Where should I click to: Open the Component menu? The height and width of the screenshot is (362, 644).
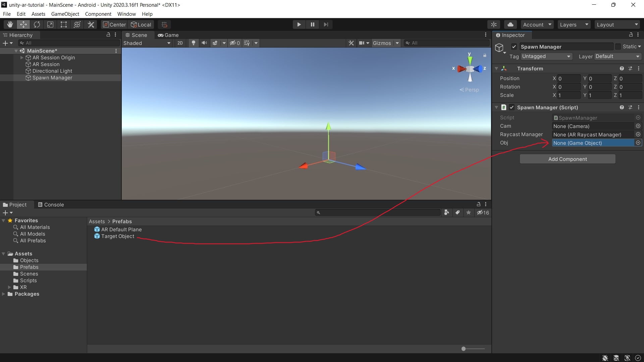(98, 14)
